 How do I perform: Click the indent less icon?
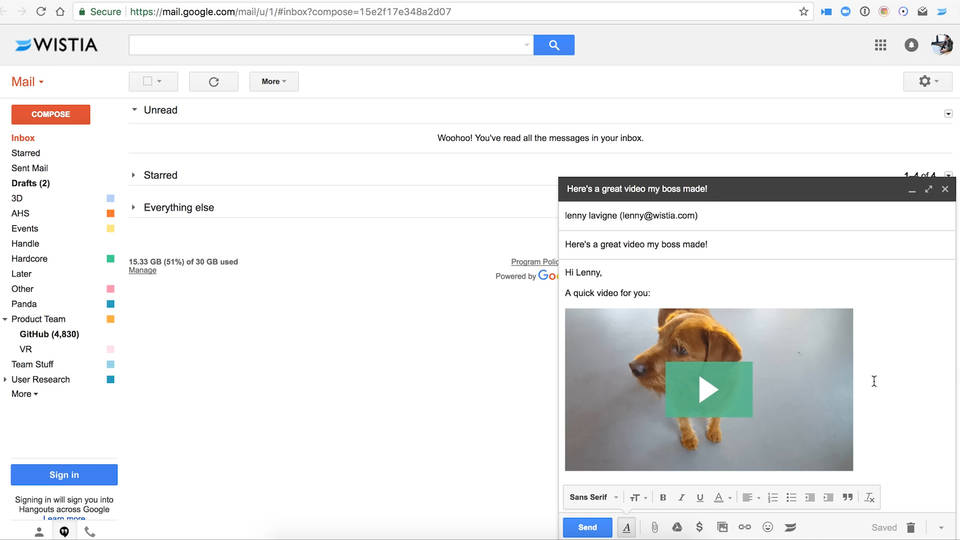point(809,498)
